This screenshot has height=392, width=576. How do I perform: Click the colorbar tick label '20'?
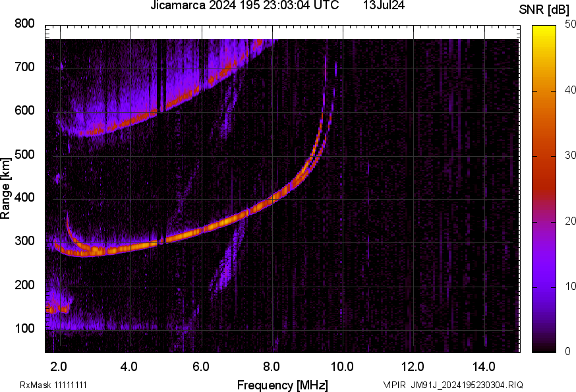[570, 221]
